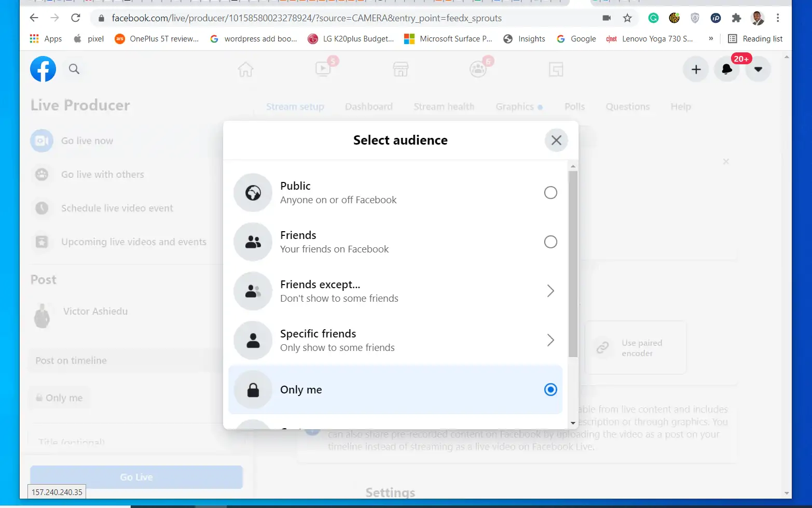Expand the Specific friends option chevron

tap(550, 340)
